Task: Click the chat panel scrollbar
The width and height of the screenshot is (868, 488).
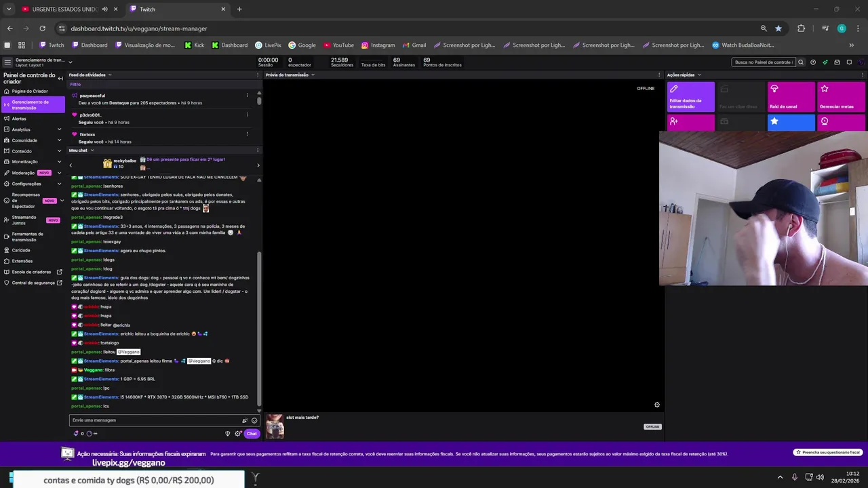Action: pos(259,329)
